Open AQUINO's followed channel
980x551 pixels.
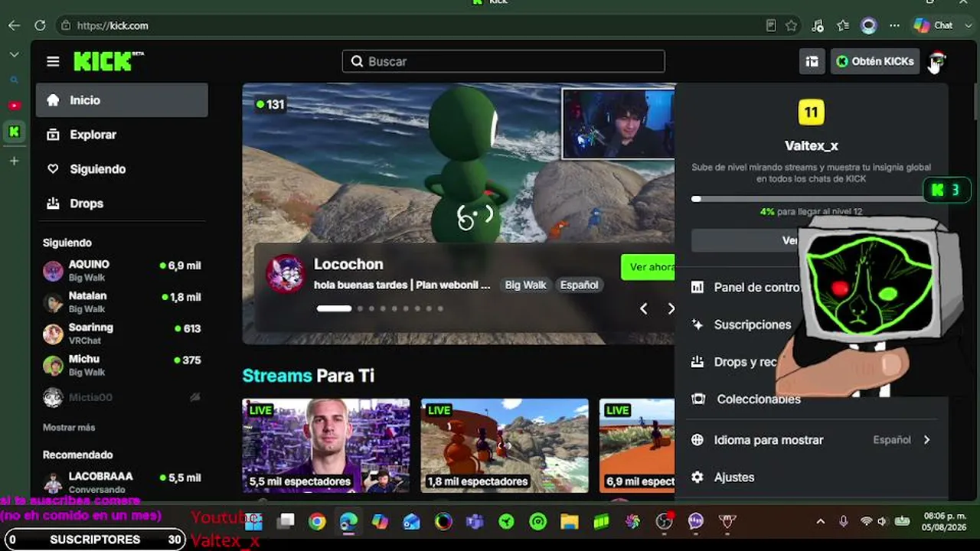[x=122, y=271]
